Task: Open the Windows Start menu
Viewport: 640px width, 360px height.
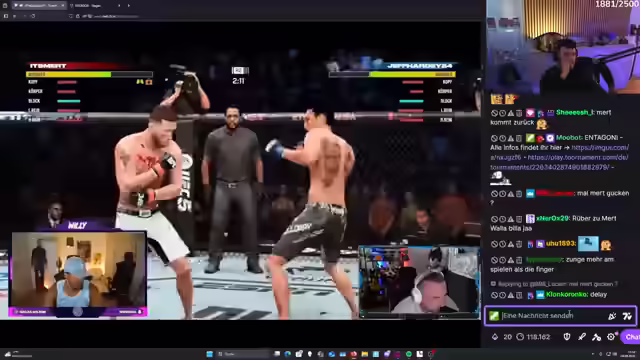Action: click(210, 354)
